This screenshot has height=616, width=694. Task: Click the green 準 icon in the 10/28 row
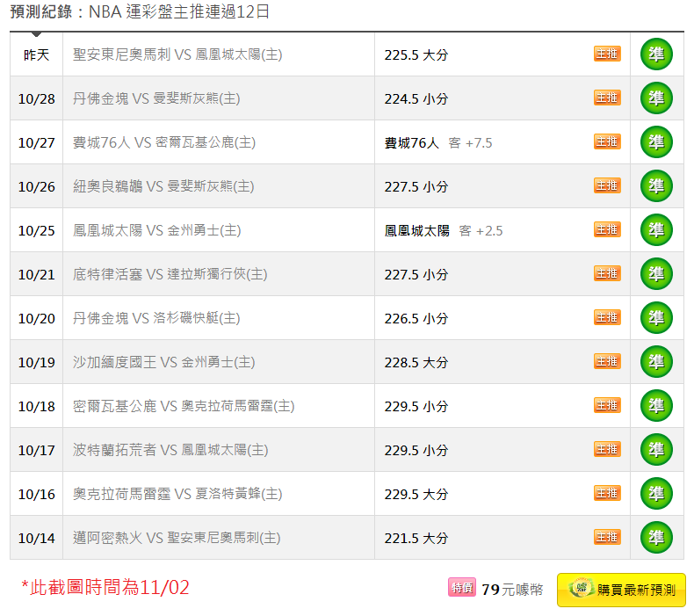click(656, 98)
